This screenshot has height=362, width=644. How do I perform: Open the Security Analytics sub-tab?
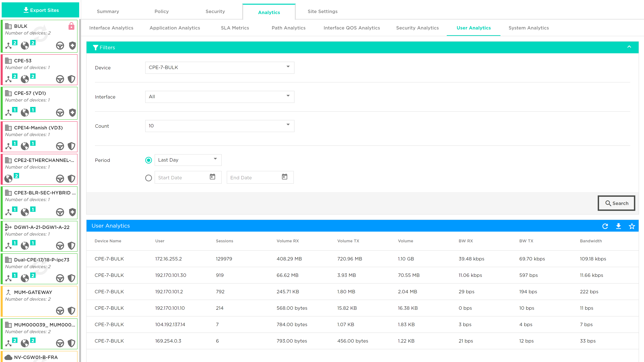(417, 28)
